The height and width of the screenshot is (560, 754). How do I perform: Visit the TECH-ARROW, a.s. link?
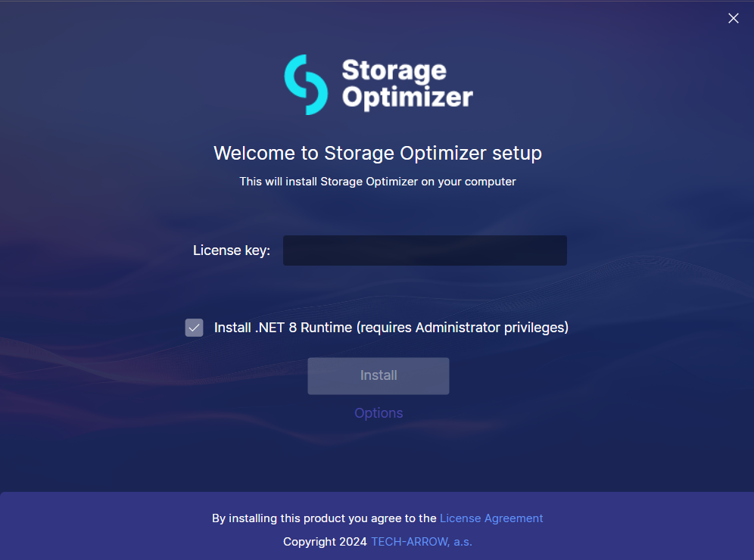(x=421, y=542)
